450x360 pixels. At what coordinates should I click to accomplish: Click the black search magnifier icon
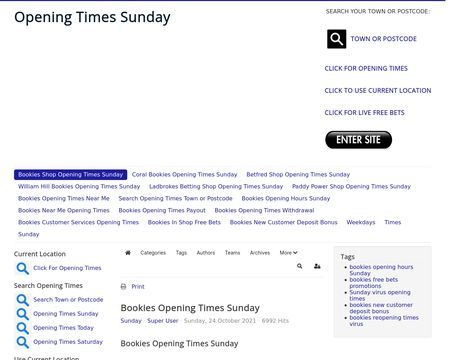coord(336,39)
